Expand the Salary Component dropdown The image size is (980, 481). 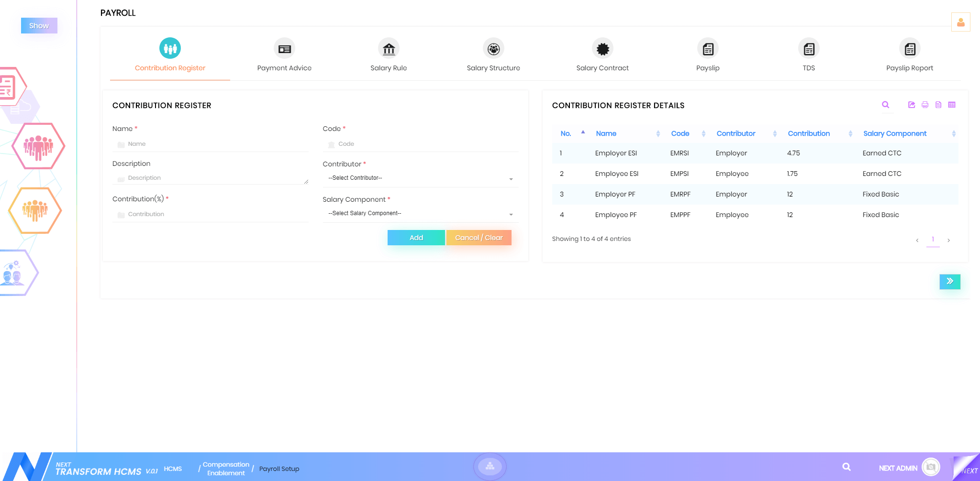(420, 213)
